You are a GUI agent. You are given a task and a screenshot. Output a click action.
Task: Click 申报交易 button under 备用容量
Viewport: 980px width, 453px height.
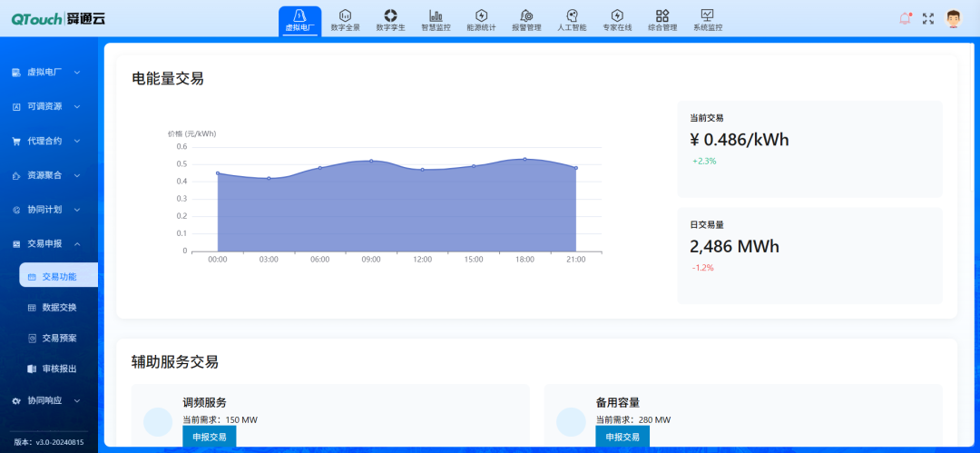[x=622, y=437]
